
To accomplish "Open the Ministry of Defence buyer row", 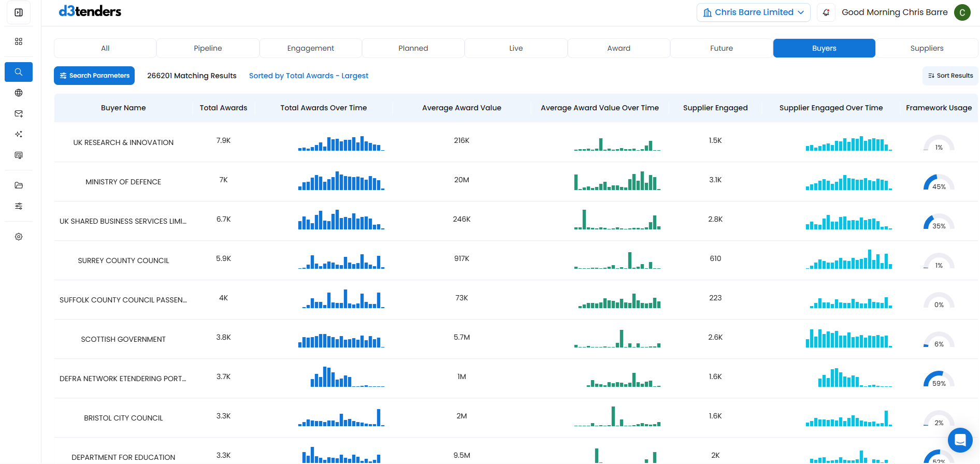I will [x=123, y=182].
